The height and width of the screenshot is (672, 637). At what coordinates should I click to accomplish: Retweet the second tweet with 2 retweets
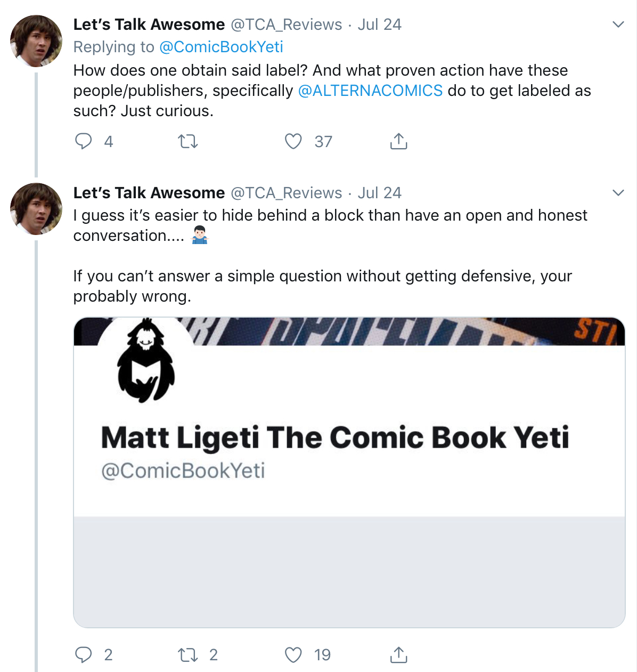[187, 654]
